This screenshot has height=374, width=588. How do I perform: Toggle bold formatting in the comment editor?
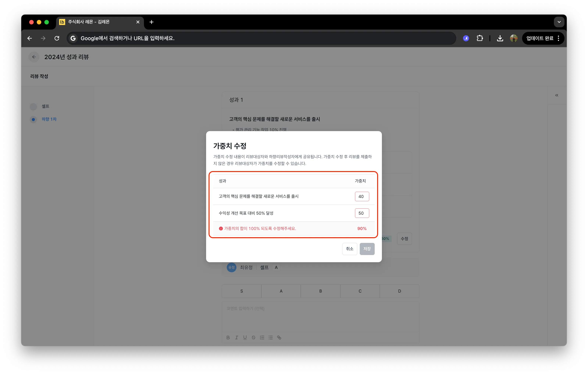(228, 337)
